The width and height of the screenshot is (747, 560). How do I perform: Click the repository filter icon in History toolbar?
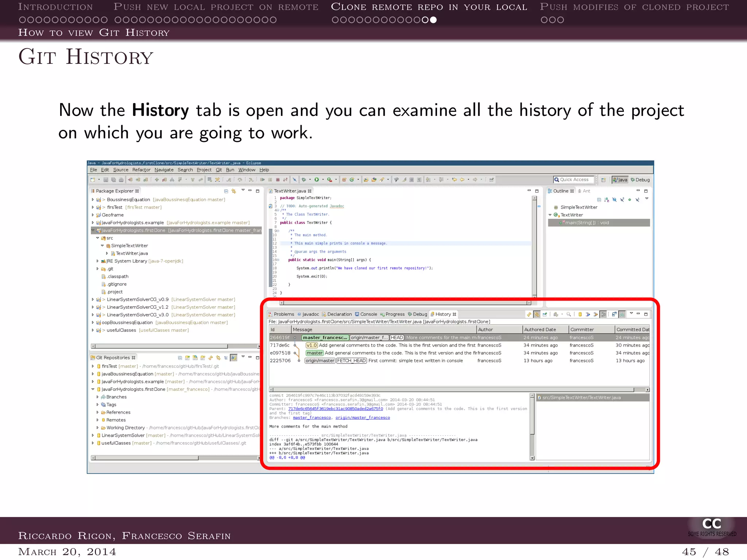point(580,314)
